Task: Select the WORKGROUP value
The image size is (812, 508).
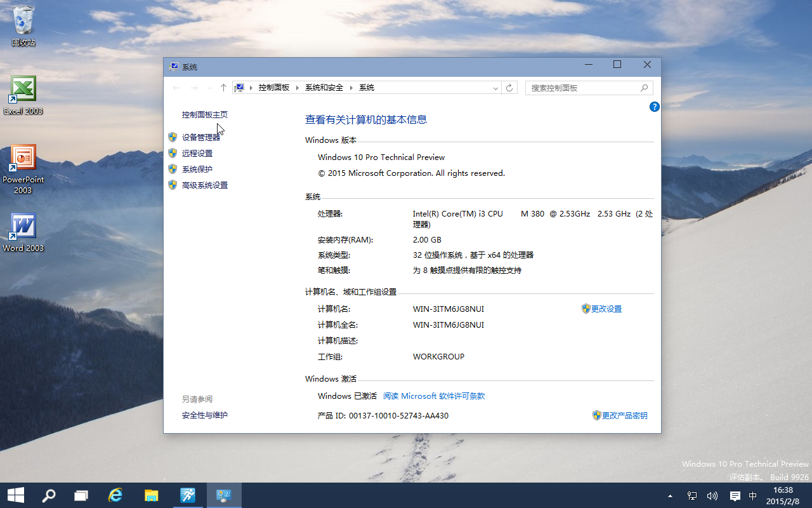Action: 438,357
